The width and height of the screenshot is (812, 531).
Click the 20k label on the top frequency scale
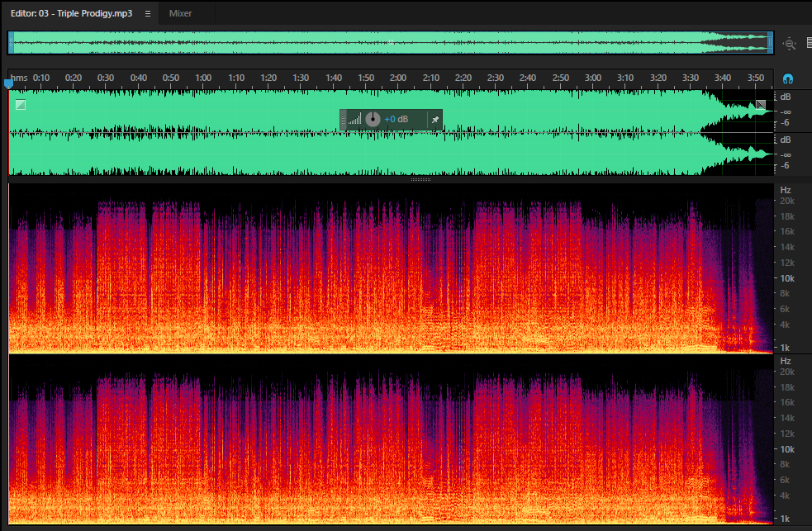click(x=787, y=201)
